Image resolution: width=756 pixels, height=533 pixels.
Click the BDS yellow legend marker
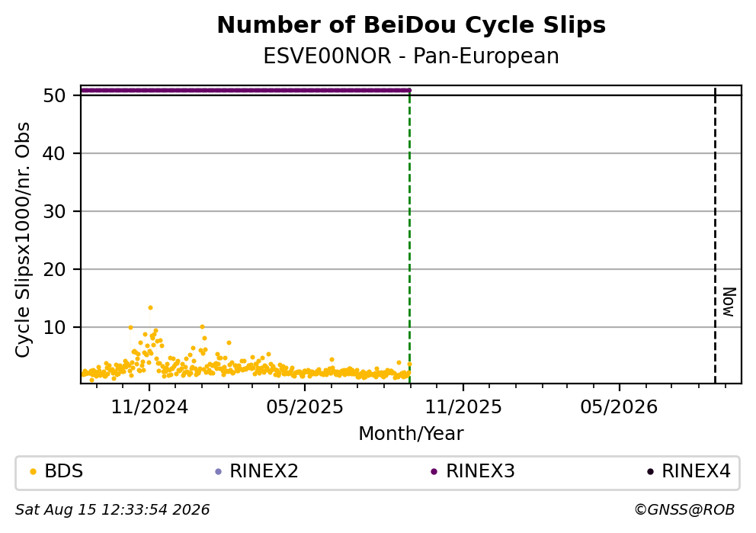tap(34, 472)
